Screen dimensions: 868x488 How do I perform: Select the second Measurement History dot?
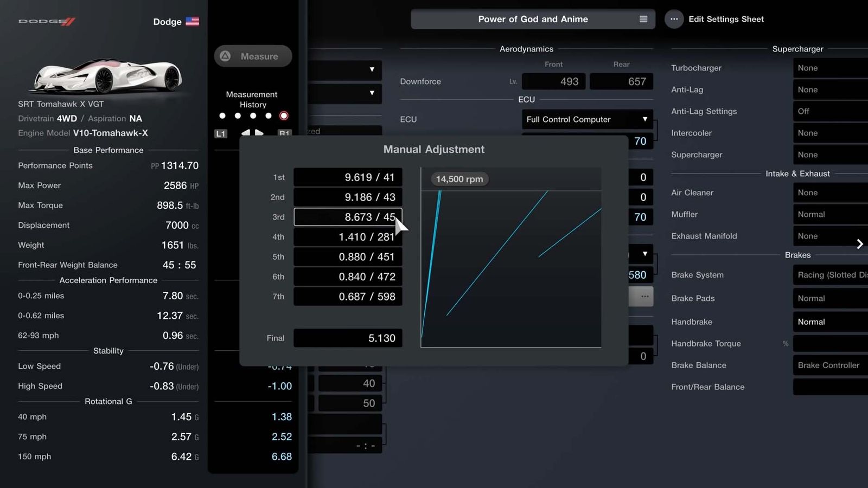238,115
